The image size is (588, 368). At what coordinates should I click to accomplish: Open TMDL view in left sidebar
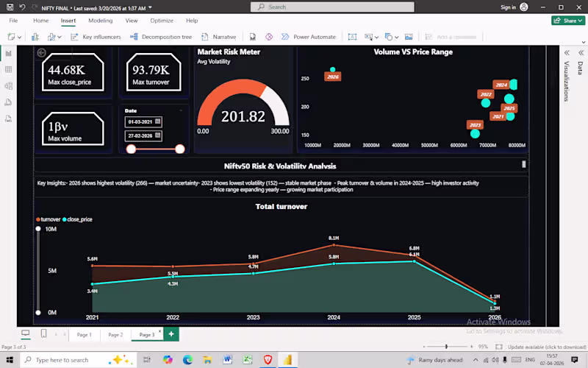8,119
